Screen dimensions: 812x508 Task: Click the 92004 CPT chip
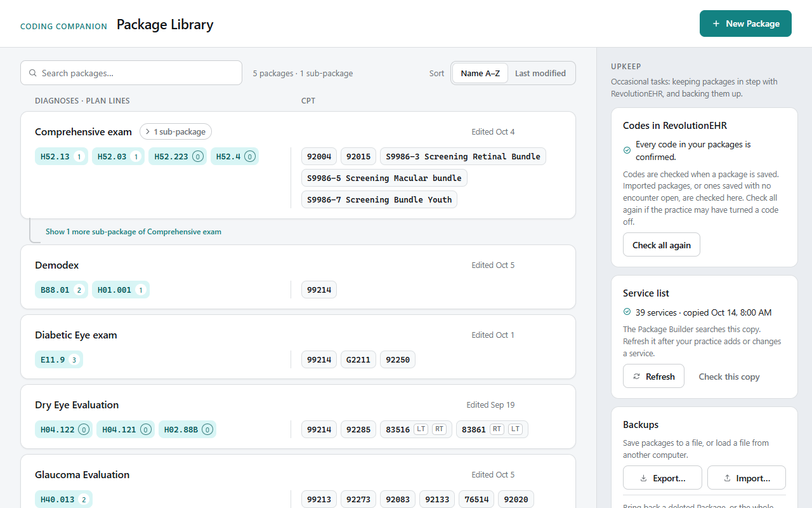click(319, 156)
